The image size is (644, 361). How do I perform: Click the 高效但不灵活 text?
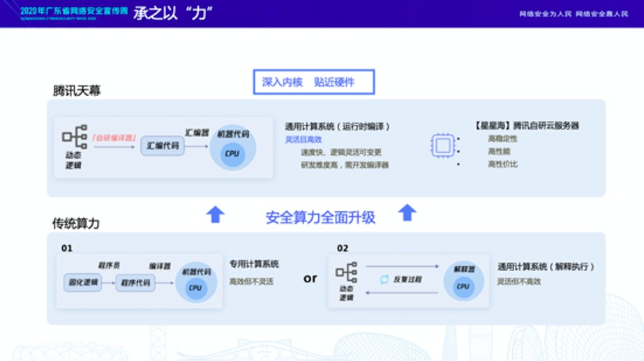pos(251,282)
